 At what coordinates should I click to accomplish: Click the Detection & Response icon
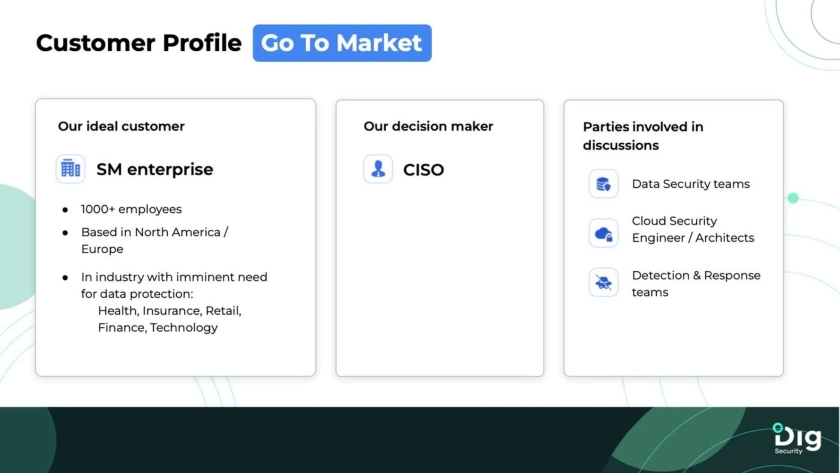pyautogui.click(x=603, y=283)
